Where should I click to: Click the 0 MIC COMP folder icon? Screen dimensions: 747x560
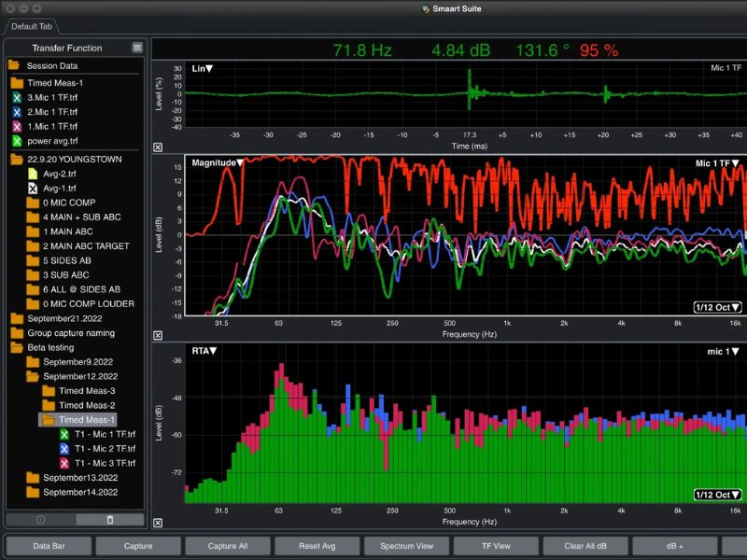[32, 203]
